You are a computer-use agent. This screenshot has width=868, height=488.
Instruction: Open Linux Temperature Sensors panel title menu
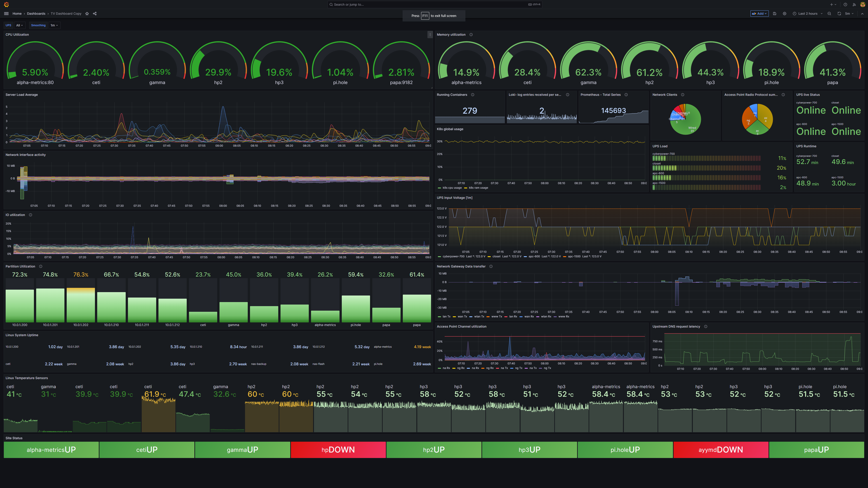[x=27, y=378]
